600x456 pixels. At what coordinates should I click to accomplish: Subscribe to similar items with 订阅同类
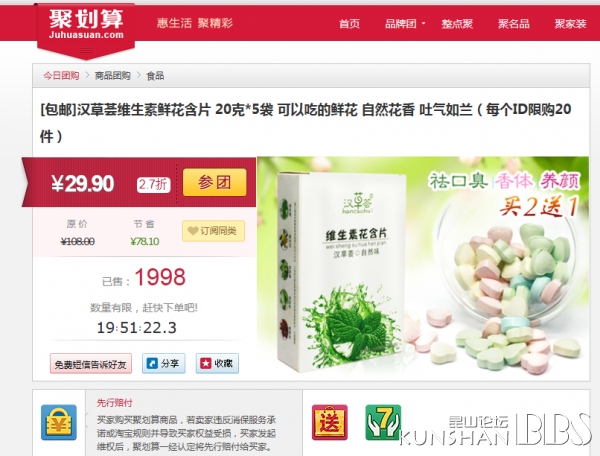(x=213, y=231)
